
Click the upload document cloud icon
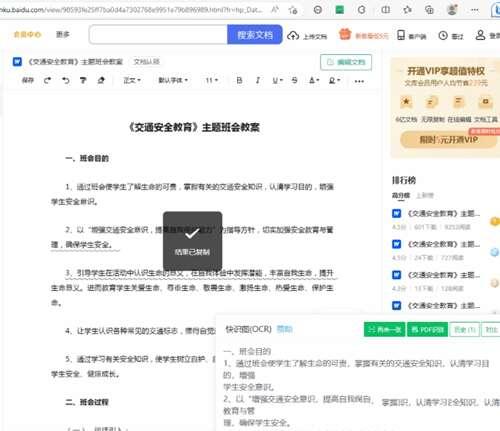tap(293, 35)
